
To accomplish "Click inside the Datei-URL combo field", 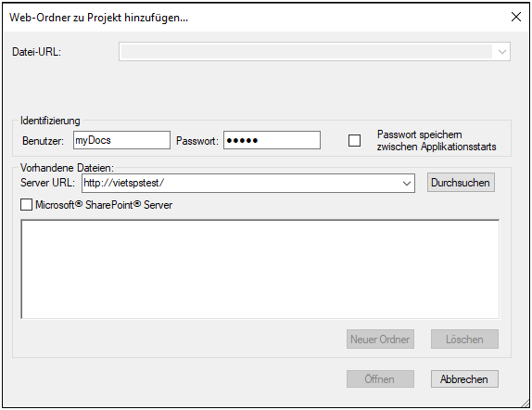I will [307, 52].
